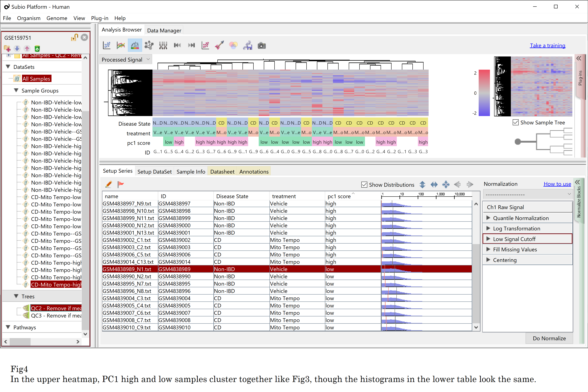Toggle the padlock on GSE159751 series
The width and height of the screenshot is (588, 392).
point(74,38)
